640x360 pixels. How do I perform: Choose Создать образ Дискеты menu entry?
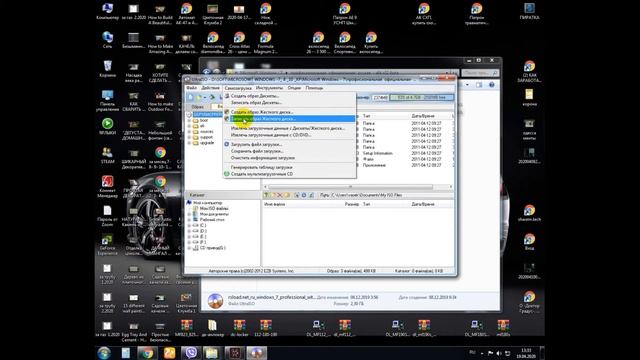pos(289,96)
